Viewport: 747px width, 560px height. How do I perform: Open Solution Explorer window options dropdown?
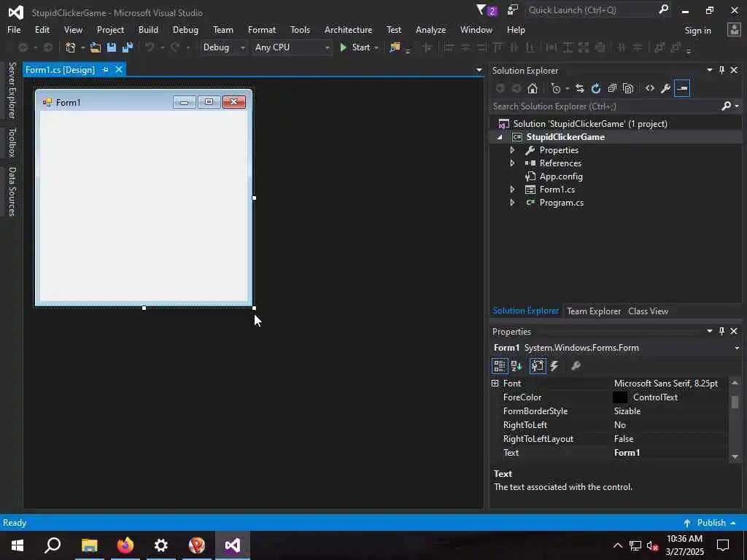(x=709, y=70)
